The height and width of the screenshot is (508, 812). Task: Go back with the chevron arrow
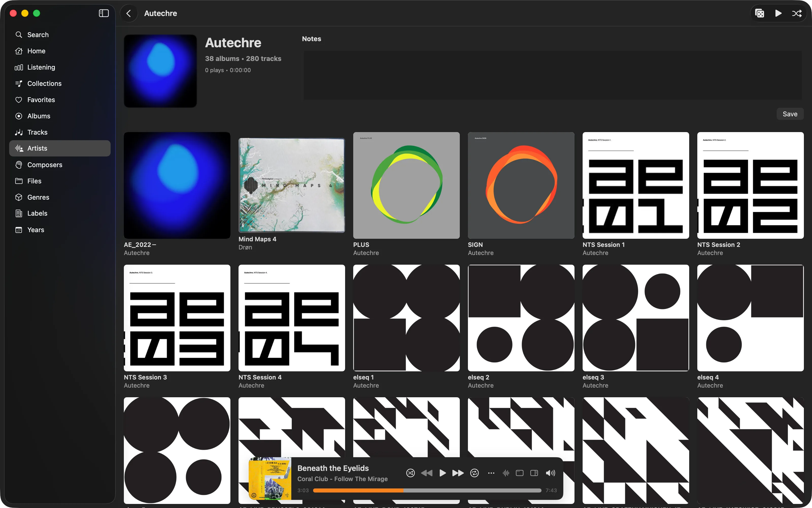pyautogui.click(x=128, y=13)
